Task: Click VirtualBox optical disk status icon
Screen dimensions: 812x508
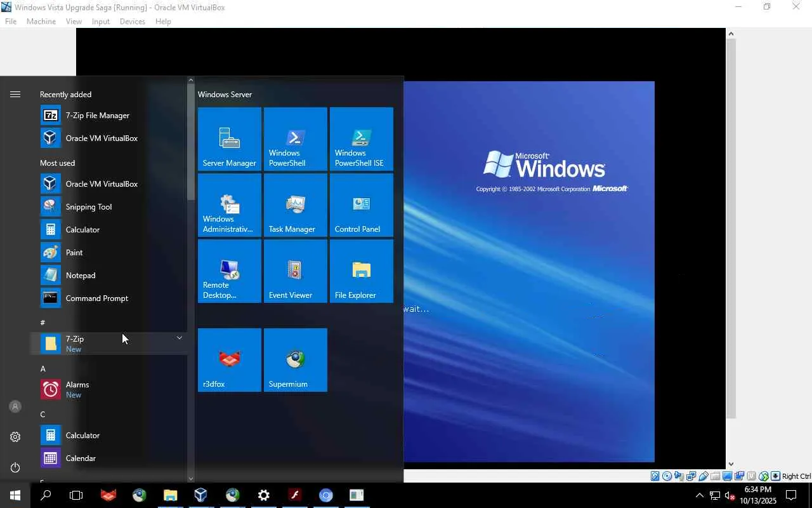Action: (667, 476)
